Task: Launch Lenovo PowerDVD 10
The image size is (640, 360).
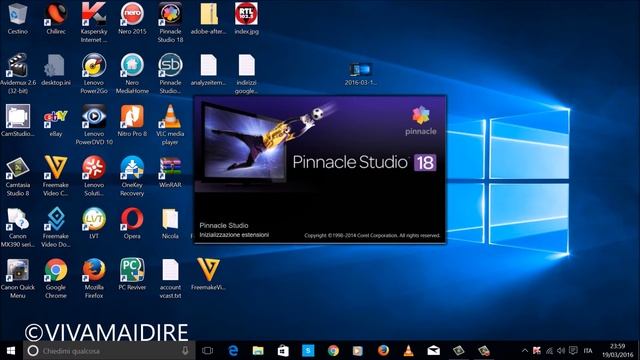Action: coord(94,125)
